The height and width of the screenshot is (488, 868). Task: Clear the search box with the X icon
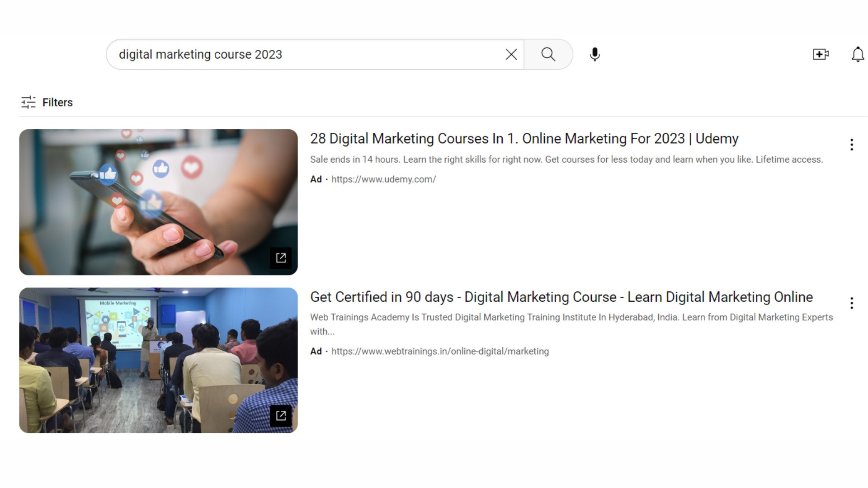click(511, 54)
